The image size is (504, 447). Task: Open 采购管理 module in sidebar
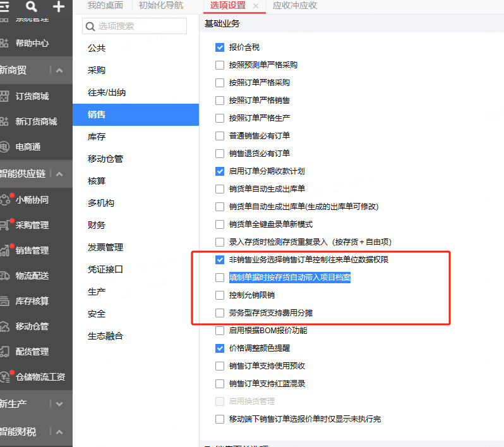click(x=32, y=225)
